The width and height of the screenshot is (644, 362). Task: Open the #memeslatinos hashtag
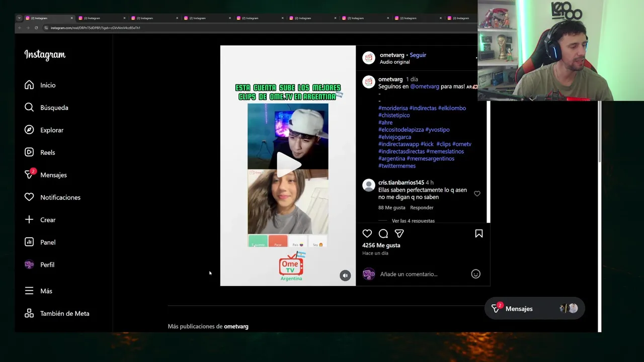(445, 151)
